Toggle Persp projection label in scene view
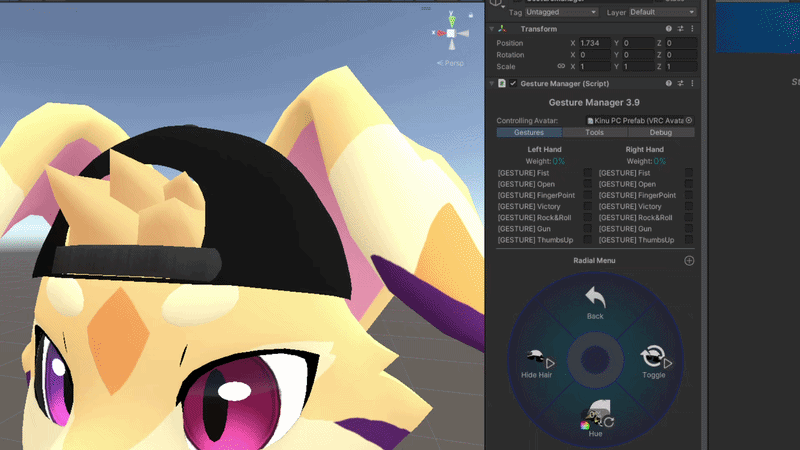Image resolution: width=800 pixels, height=450 pixels. pyautogui.click(x=451, y=63)
